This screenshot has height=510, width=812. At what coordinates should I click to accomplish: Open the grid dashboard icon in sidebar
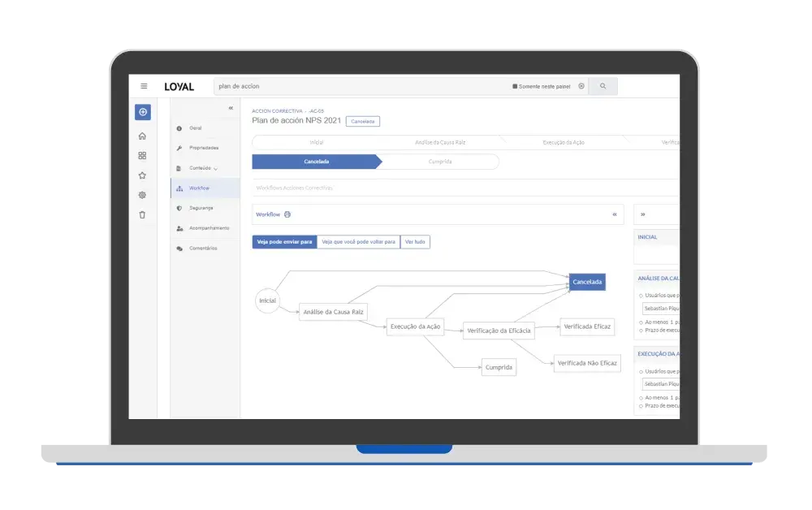(143, 155)
